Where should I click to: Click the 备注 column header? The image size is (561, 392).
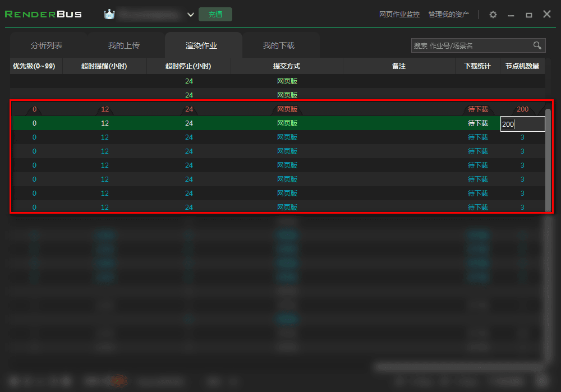click(x=398, y=66)
